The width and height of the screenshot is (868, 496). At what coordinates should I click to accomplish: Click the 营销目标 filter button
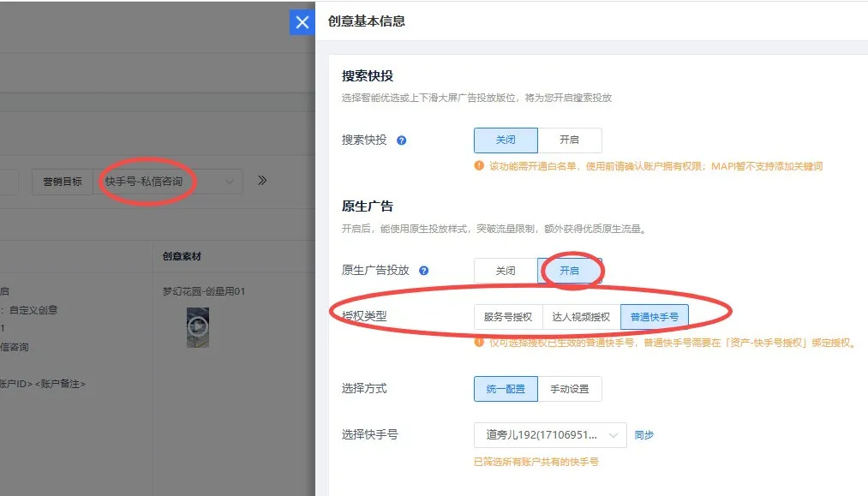coord(63,182)
